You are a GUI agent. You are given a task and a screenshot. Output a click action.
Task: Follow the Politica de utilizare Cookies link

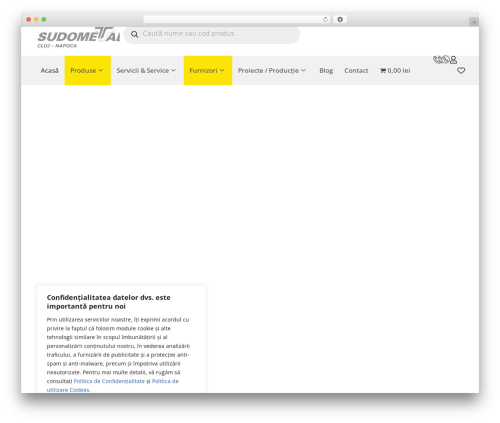(x=113, y=385)
